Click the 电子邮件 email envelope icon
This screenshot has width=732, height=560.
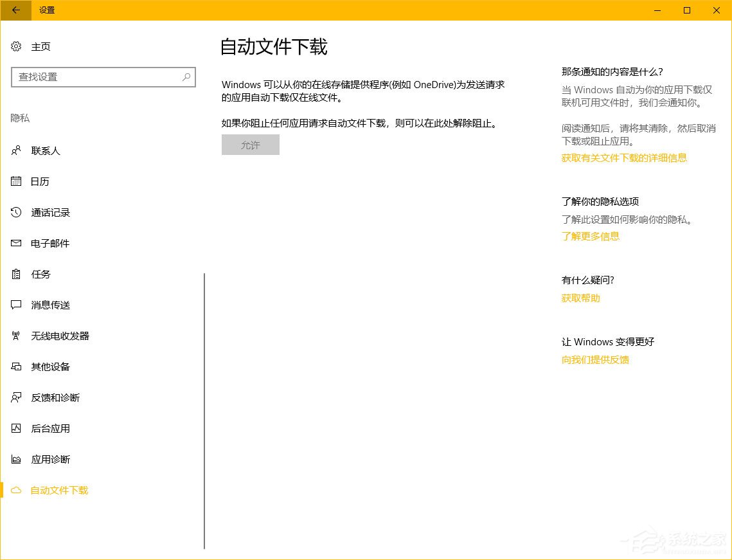[16, 243]
